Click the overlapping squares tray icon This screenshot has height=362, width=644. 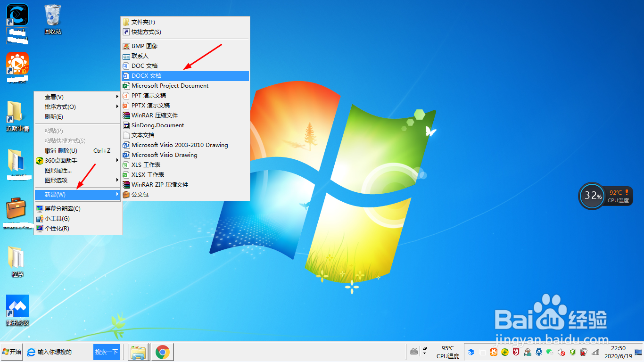click(482, 352)
